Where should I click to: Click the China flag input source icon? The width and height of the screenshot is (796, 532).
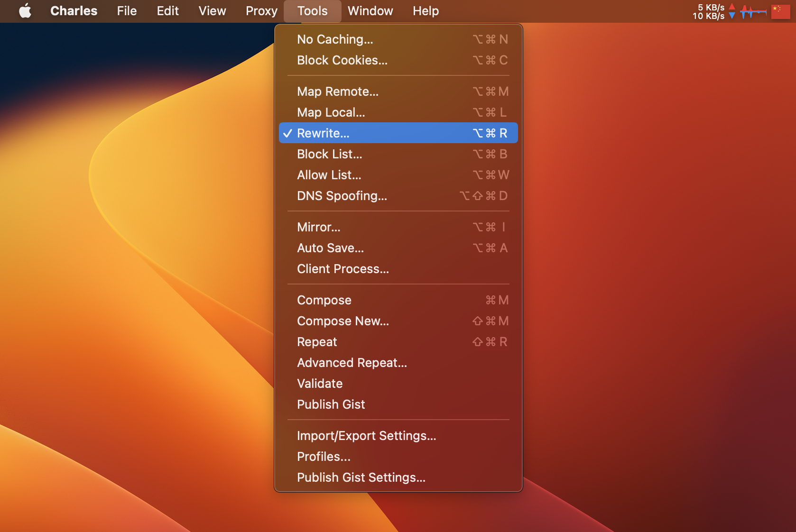[780, 11]
